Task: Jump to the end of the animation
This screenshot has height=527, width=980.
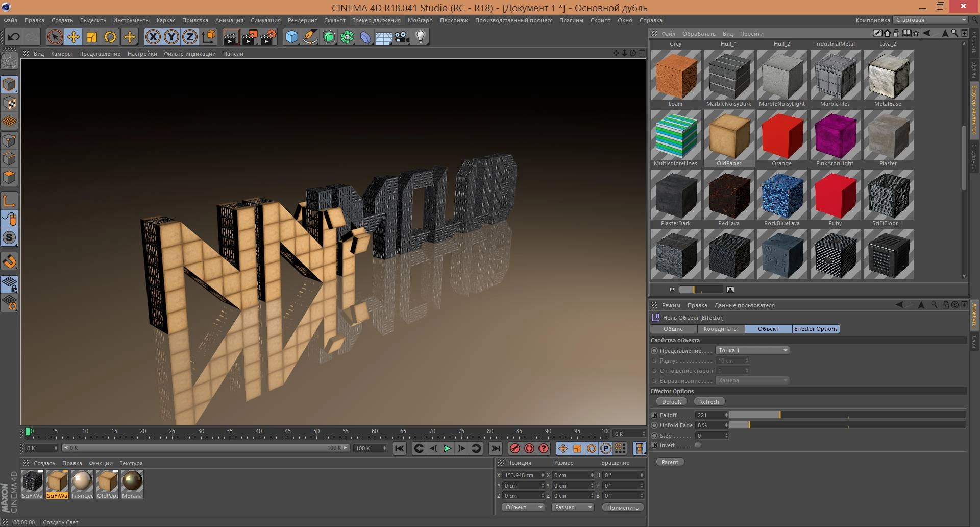Action: pyautogui.click(x=495, y=448)
